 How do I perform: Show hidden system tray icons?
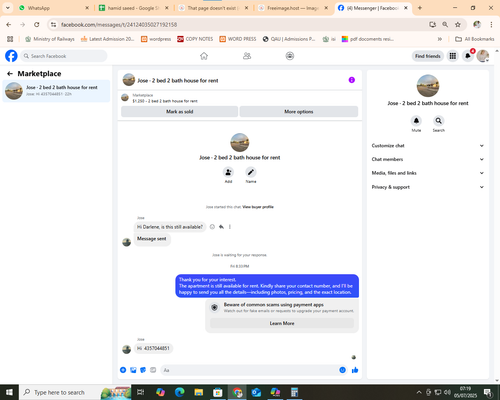coord(419,392)
